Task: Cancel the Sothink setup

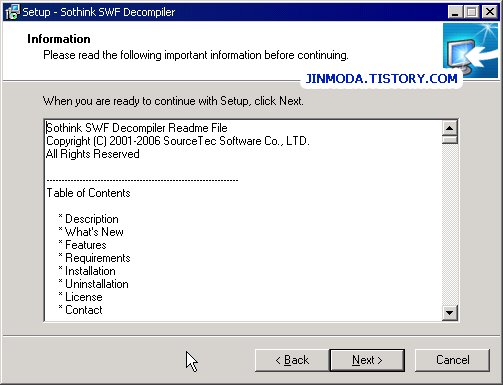Action: pyautogui.click(x=452, y=360)
